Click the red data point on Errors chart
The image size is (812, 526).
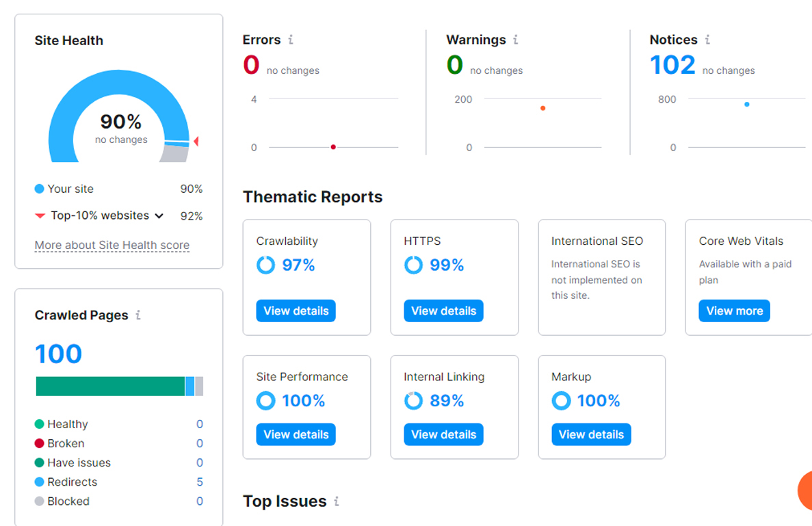(333, 147)
